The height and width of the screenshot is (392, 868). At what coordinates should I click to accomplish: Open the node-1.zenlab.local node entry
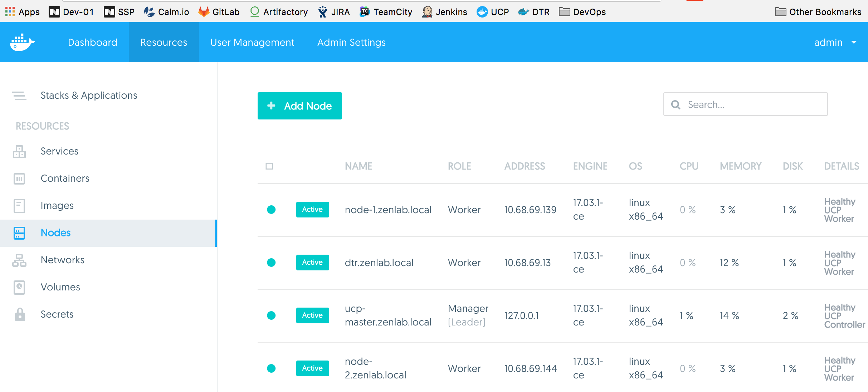coord(388,210)
